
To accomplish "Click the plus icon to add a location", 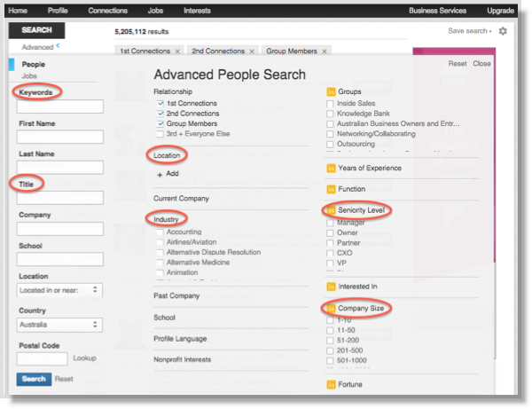I will coord(160,174).
